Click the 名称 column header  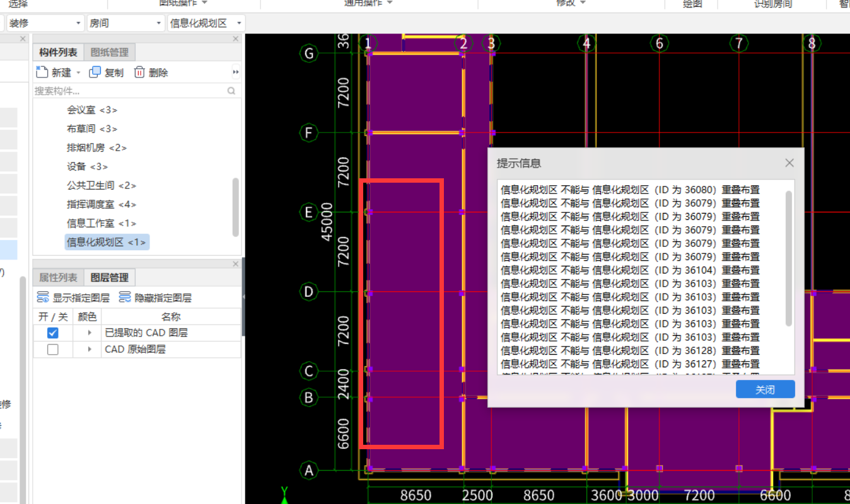click(x=171, y=316)
